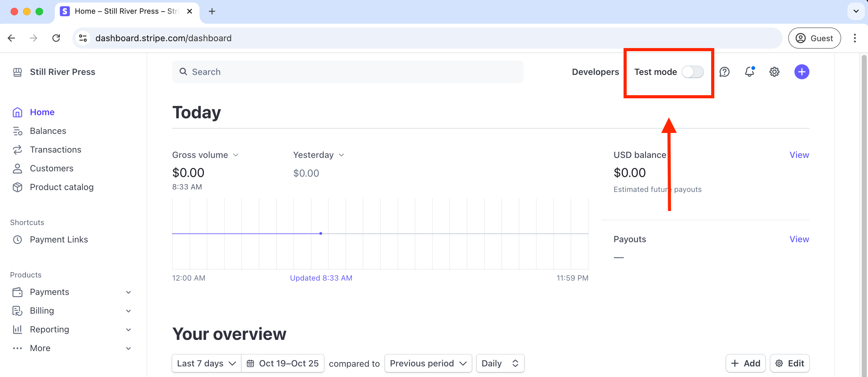Click the 12:00 AM chart axis label
The height and width of the screenshot is (377, 868).
coord(188,278)
